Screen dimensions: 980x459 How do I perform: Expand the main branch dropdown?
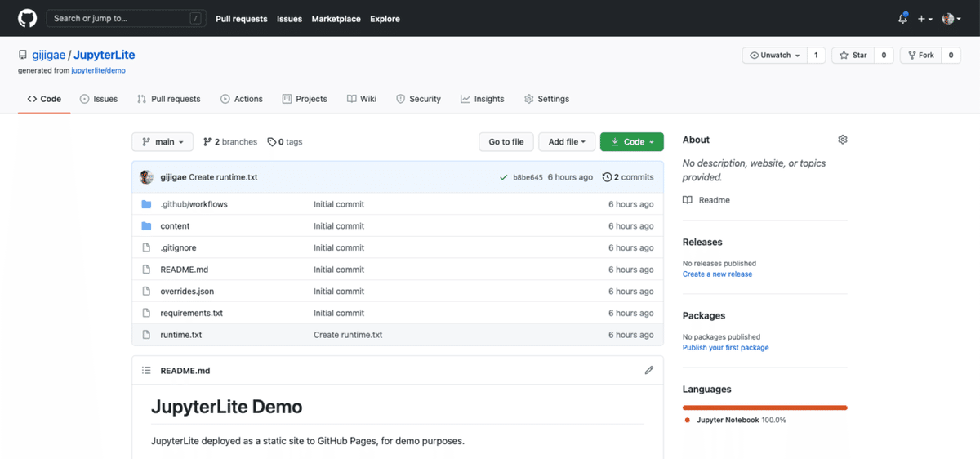coord(163,142)
